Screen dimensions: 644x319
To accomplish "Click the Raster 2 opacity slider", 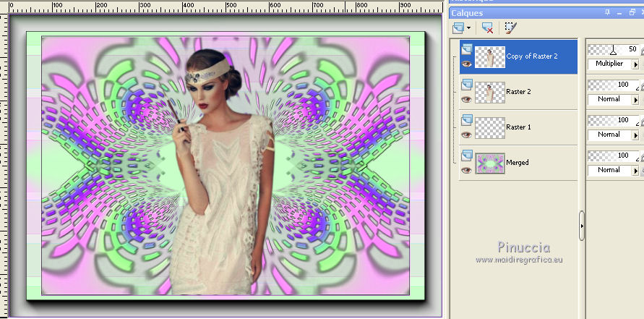I will (613, 85).
